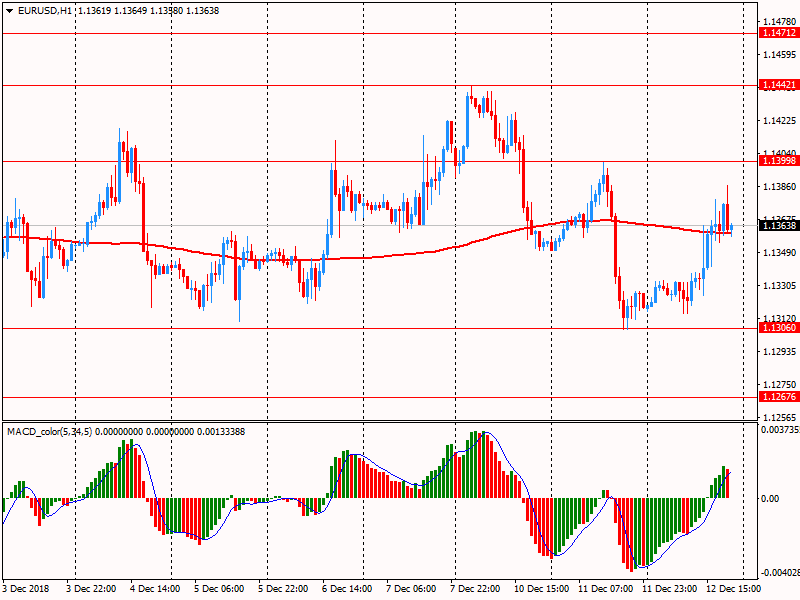The height and width of the screenshot is (600, 800).
Task: Click the dropdown triangle beside EURUSD,H1
Action: [x=9, y=10]
